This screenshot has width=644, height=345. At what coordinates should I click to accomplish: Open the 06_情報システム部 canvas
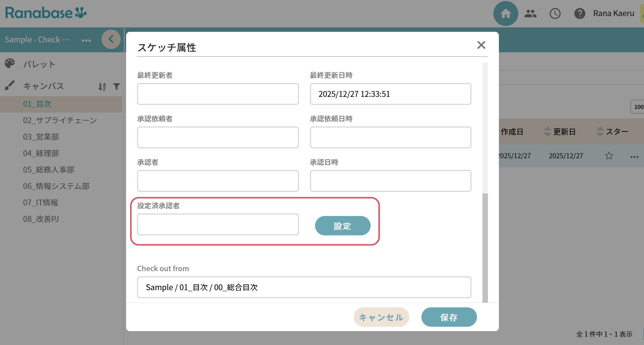pos(56,186)
